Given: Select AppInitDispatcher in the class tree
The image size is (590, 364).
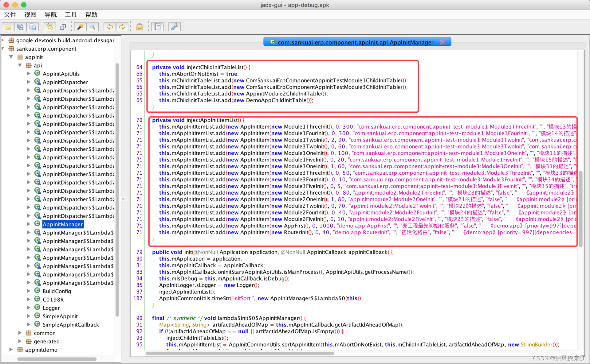Looking at the screenshot, I should (65, 82).
